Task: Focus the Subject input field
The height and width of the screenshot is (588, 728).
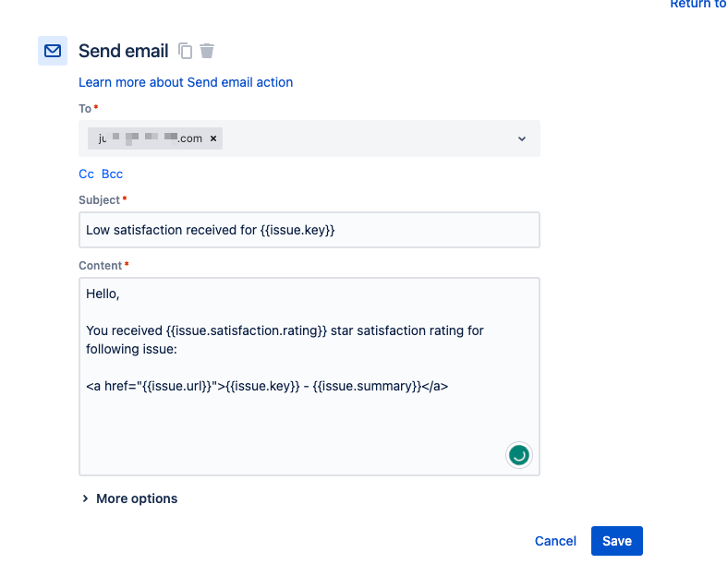Action: [309, 230]
